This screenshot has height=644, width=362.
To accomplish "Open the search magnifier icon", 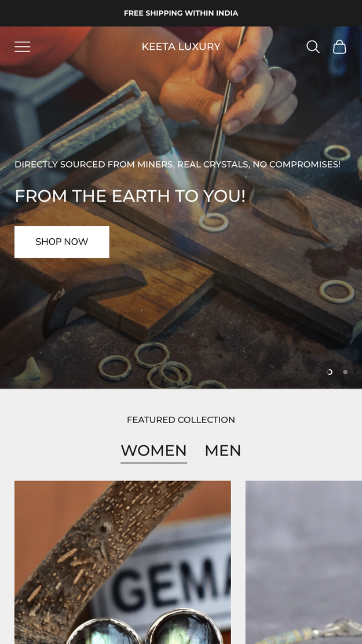I will tap(313, 47).
